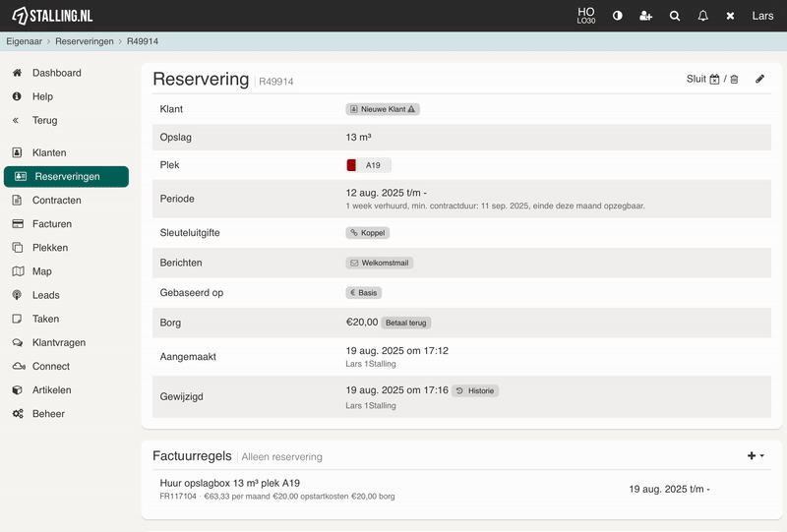Send the Welkomstmail message
The image size is (787, 532).
click(x=380, y=263)
